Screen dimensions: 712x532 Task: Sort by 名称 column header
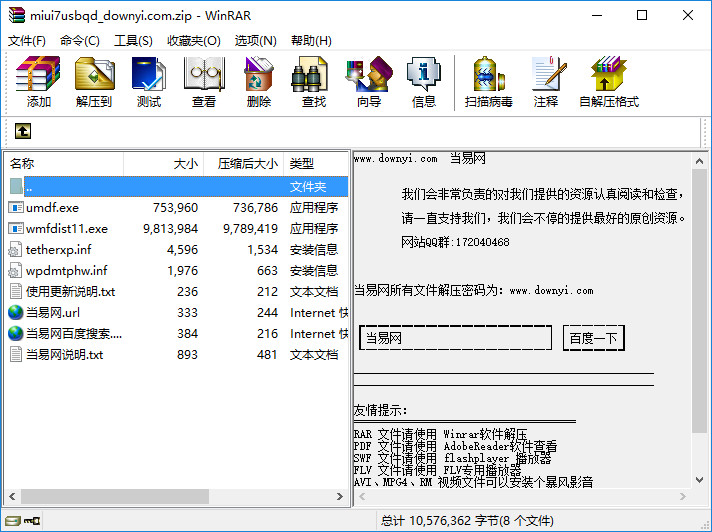64,163
